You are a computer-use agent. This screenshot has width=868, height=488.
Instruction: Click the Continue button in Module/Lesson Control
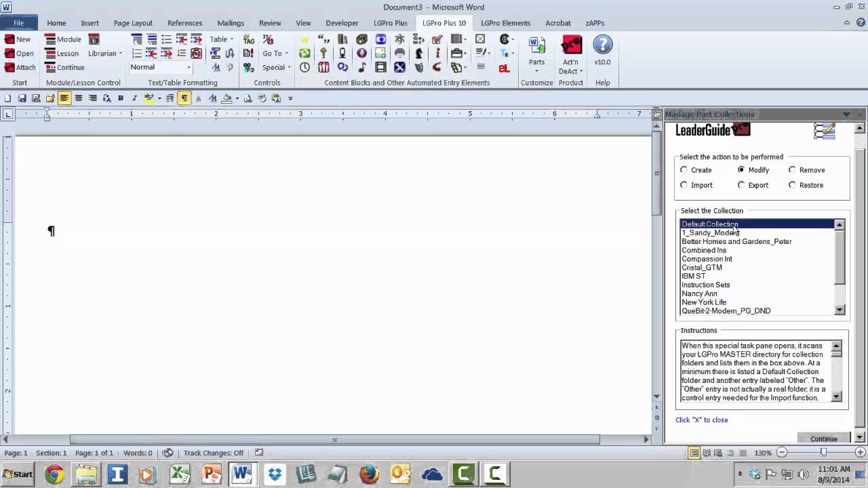click(x=65, y=68)
